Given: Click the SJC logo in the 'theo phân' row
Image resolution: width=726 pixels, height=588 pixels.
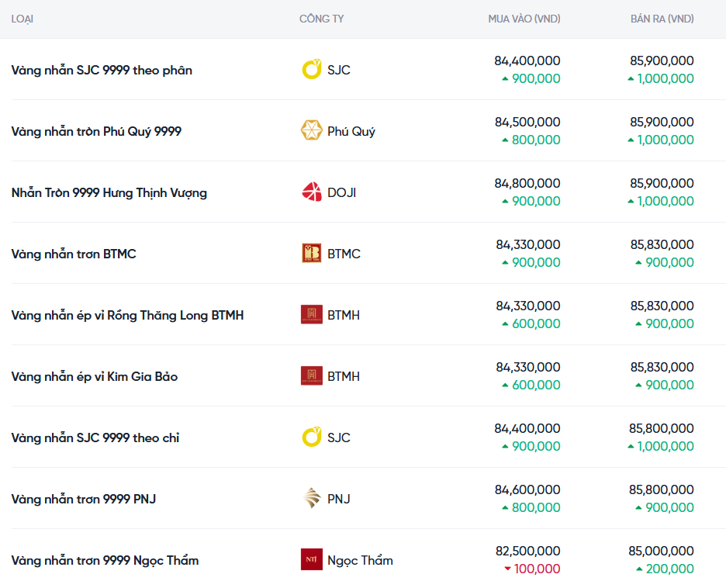Looking at the screenshot, I should click(x=311, y=70).
